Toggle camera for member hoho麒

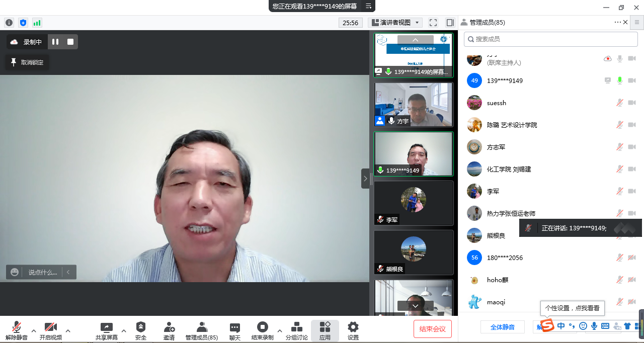632,280
